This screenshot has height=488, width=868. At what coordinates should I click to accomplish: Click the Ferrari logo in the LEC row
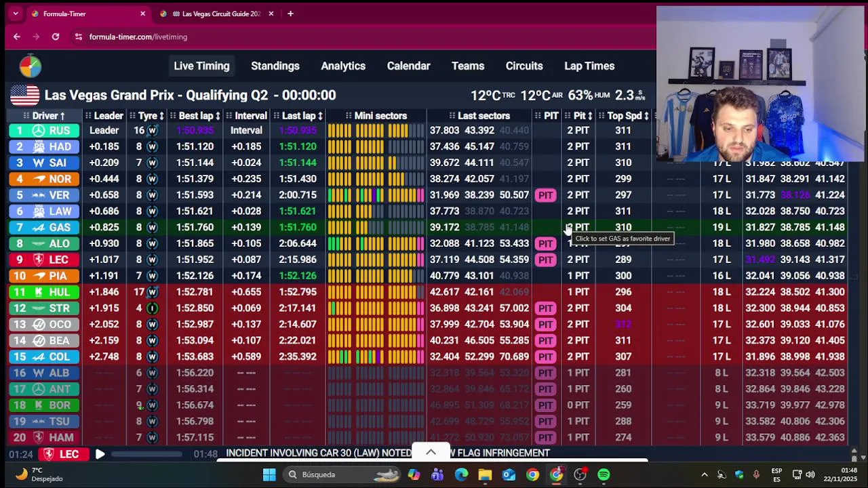click(x=39, y=260)
